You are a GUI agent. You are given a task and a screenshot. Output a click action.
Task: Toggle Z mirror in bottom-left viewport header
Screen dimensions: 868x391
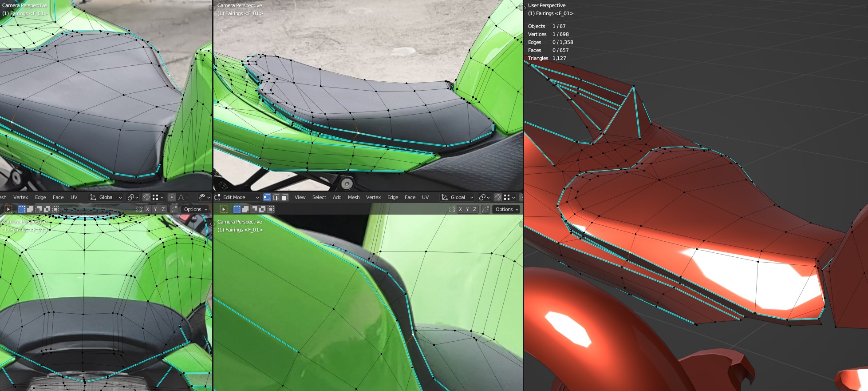(163, 209)
